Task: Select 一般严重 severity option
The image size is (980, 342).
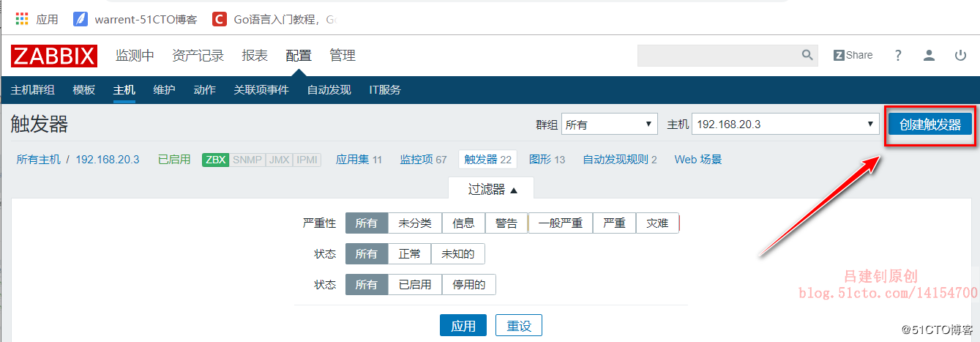Action: 561,223
